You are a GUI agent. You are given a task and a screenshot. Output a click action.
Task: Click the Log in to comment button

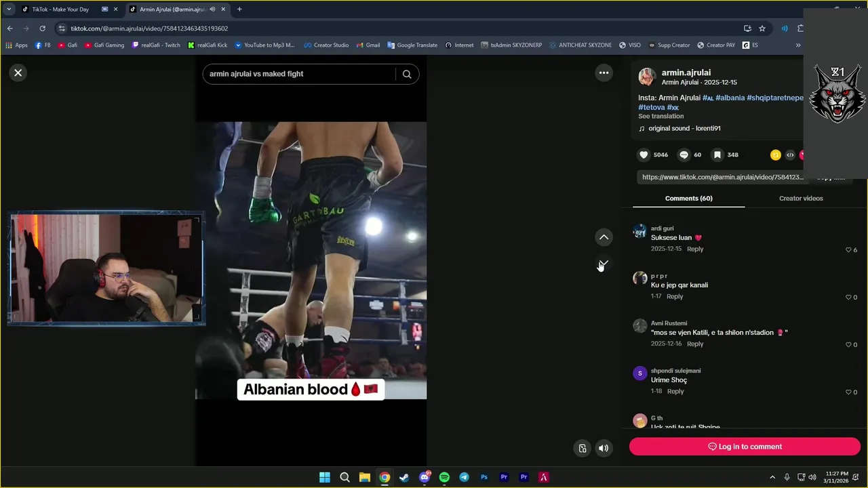[x=745, y=447]
